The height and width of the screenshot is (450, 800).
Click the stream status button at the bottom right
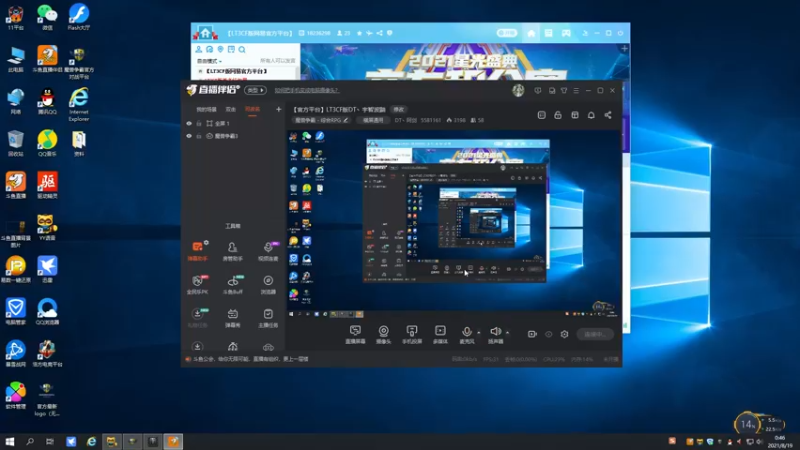pyautogui.click(x=595, y=334)
